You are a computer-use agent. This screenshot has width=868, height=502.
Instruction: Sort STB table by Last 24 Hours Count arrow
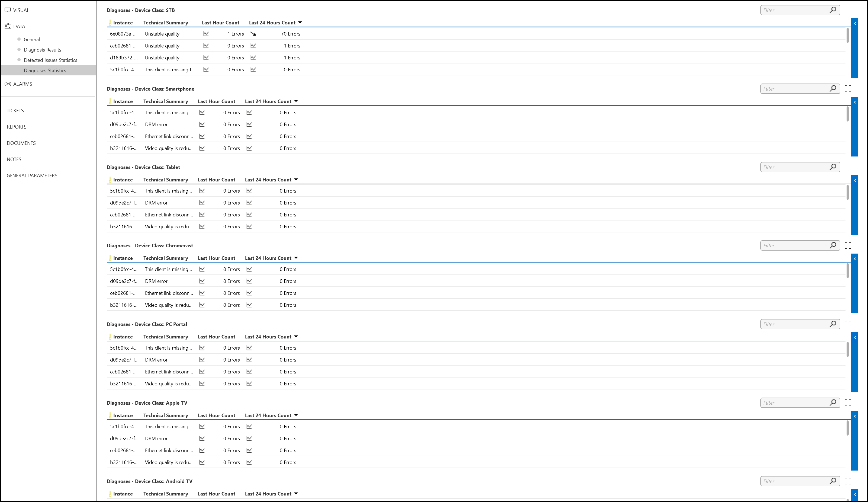300,23
